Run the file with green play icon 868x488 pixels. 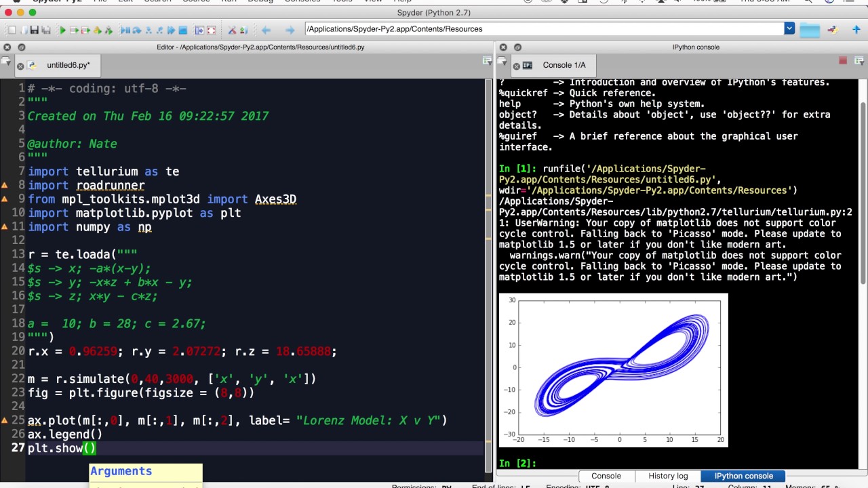pyautogui.click(x=62, y=30)
